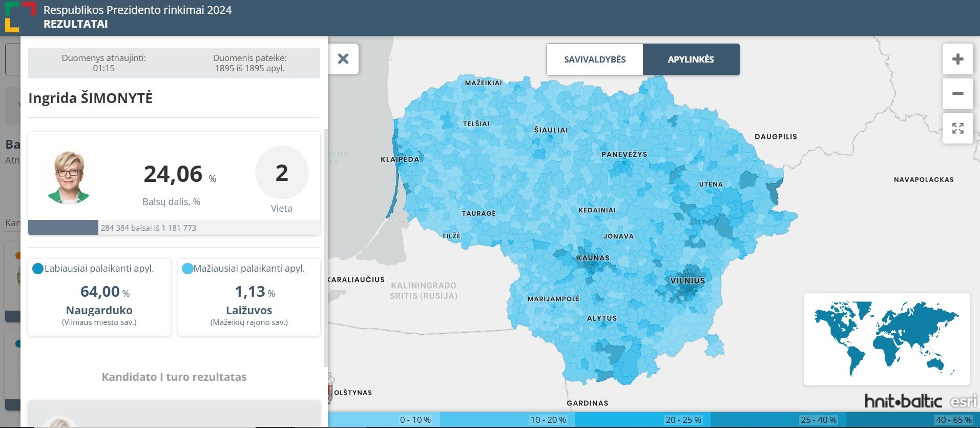Click the 40 - 65 % legend segment
Image resolution: width=980 pixels, height=428 pixels.
click(912, 420)
